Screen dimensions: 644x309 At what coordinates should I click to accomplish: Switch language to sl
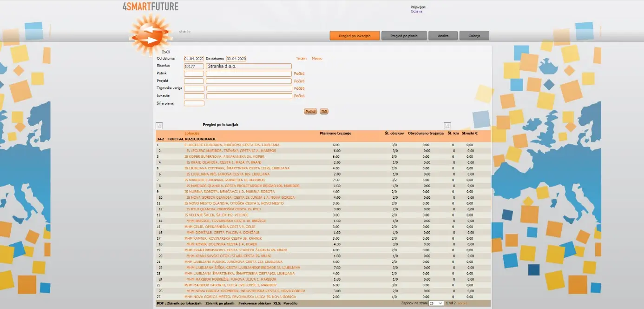[x=180, y=32]
